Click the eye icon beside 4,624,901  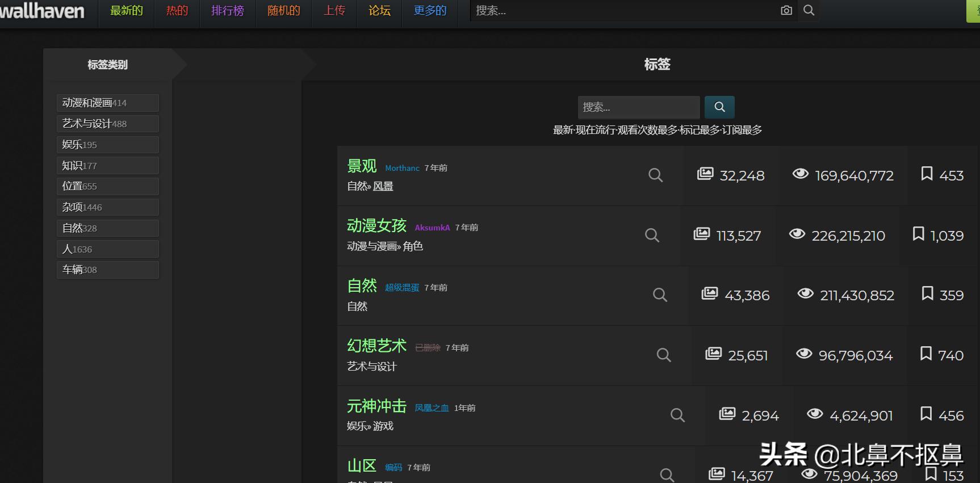(815, 414)
